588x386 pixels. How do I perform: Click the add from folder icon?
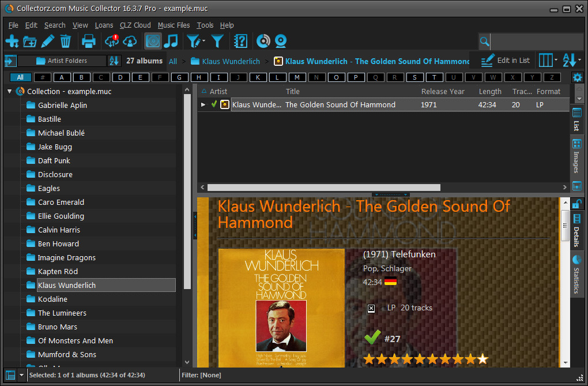point(29,42)
